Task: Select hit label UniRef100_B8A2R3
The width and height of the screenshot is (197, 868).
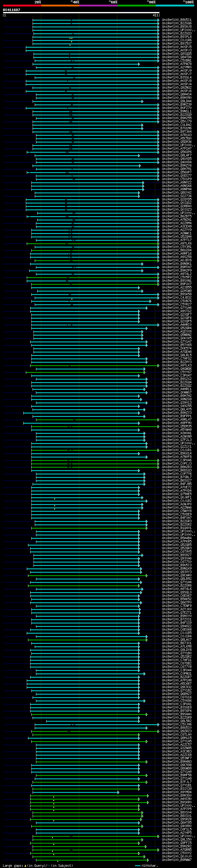Action: [x=177, y=467]
